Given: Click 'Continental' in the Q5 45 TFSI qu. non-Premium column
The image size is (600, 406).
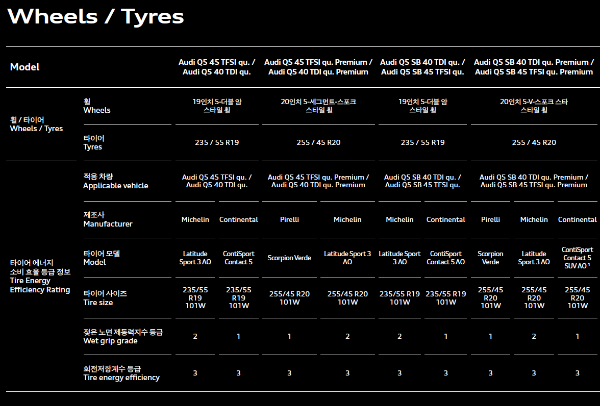Looking at the screenshot, I should [238, 220].
